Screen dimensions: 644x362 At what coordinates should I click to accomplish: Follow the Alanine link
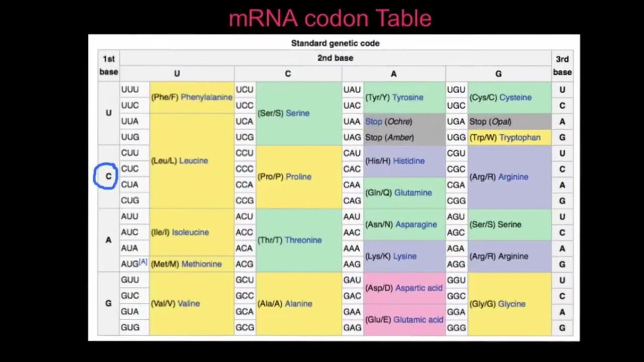[298, 304]
